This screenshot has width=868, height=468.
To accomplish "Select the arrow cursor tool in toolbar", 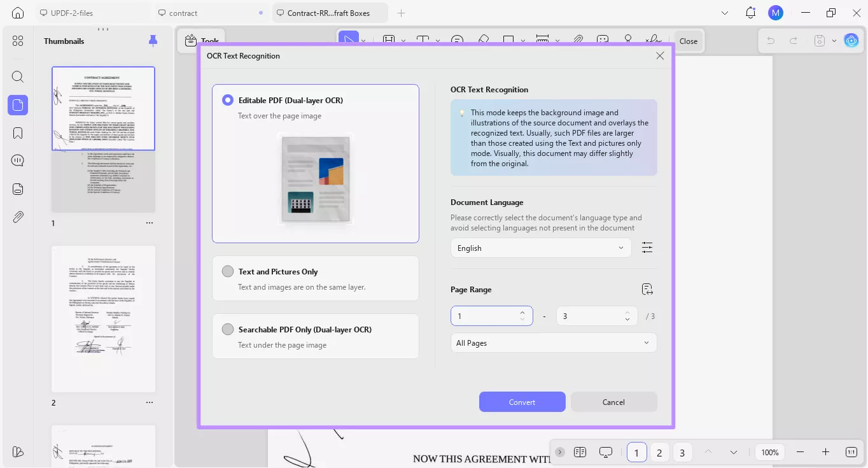I will [348, 40].
